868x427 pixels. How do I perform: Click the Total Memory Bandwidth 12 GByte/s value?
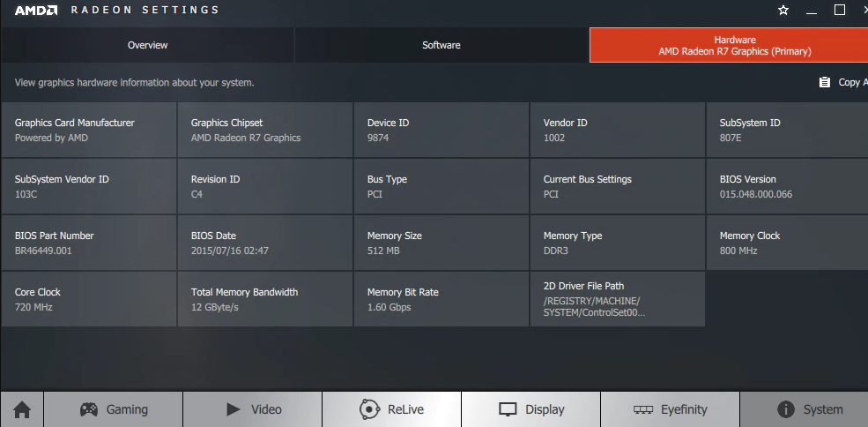[214, 307]
